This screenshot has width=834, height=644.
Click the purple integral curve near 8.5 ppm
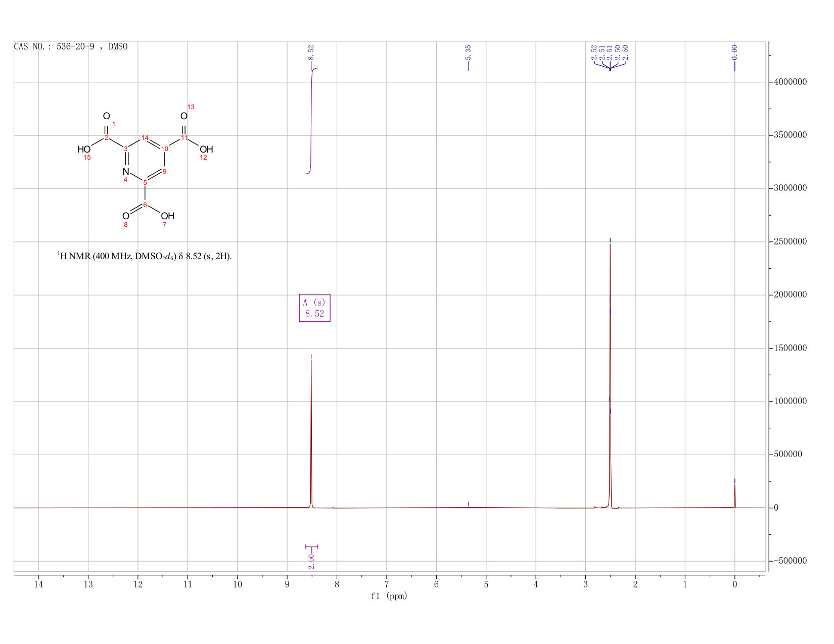click(x=312, y=120)
